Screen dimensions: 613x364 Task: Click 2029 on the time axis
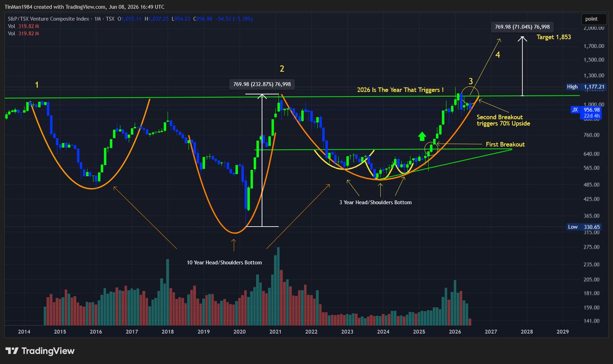click(x=562, y=331)
